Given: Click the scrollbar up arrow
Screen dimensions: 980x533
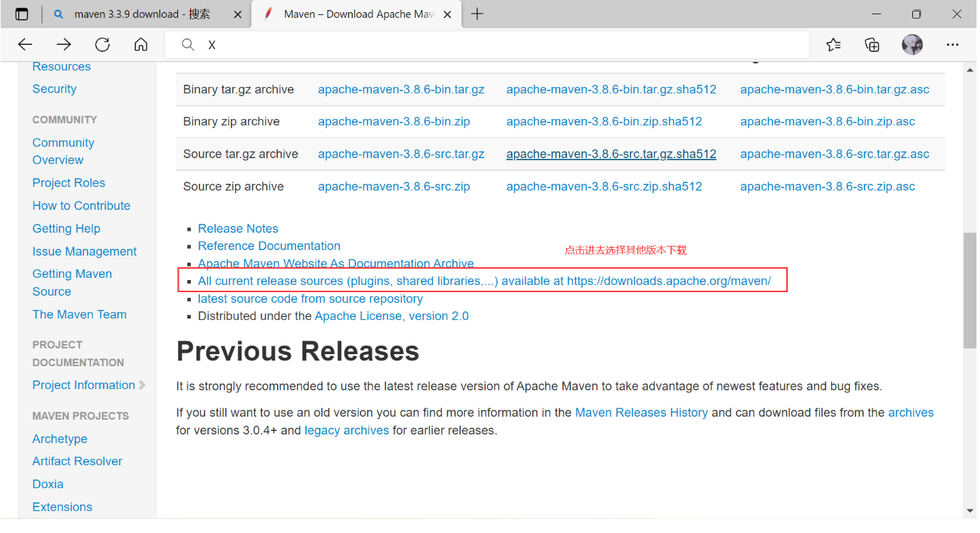Looking at the screenshot, I should (x=970, y=70).
